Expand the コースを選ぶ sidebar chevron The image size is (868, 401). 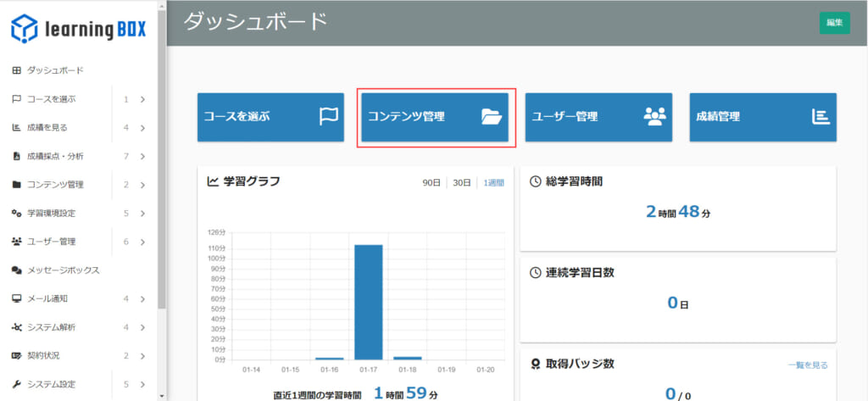(x=142, y=99)
